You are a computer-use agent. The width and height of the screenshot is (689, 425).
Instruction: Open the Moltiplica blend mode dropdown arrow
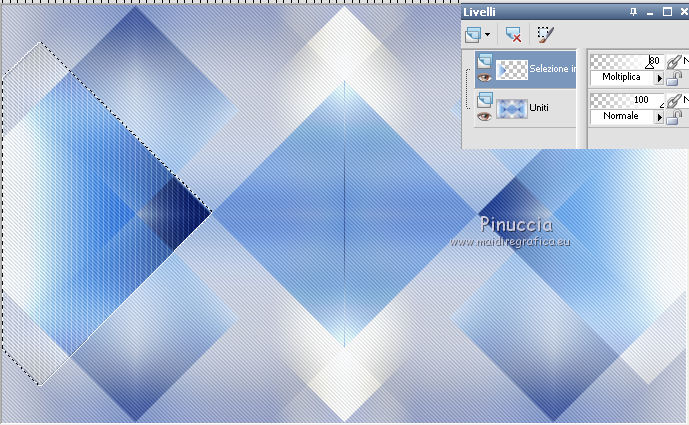(x=659, y=79)
